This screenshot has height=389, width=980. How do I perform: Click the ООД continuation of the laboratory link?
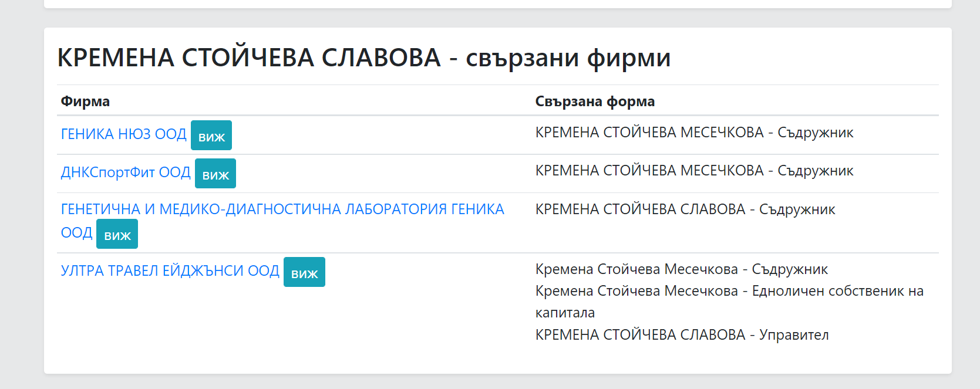[77, 233]
